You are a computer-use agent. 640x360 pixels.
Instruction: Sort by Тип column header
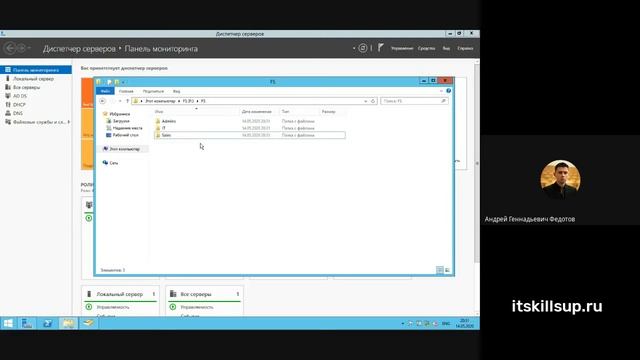(285, 111)
